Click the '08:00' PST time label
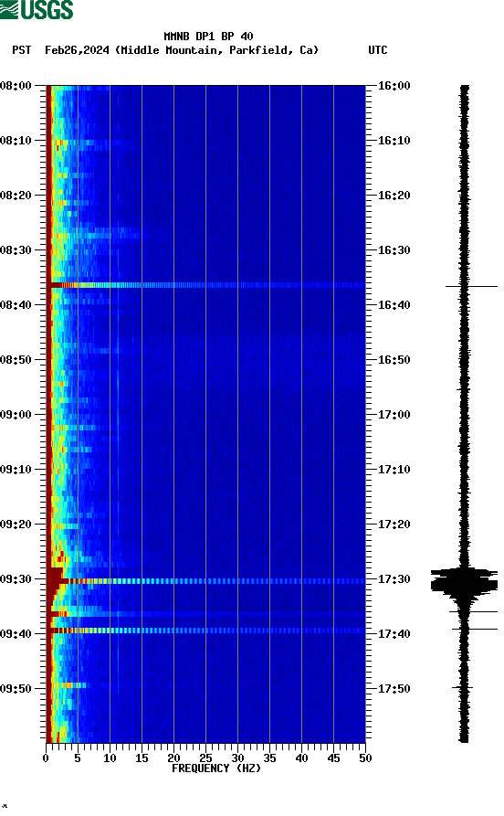Image resolution: width=504 pixels, height=816 pixels. [x=16, y=85]
